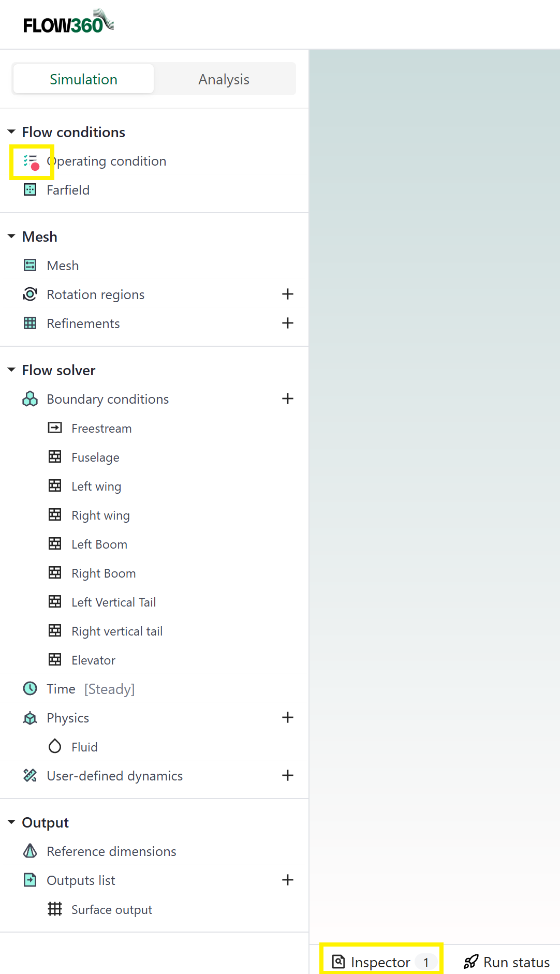Click the Time clock icon
This screenshot has width=560, height=974.
click(x=30, y=688)
